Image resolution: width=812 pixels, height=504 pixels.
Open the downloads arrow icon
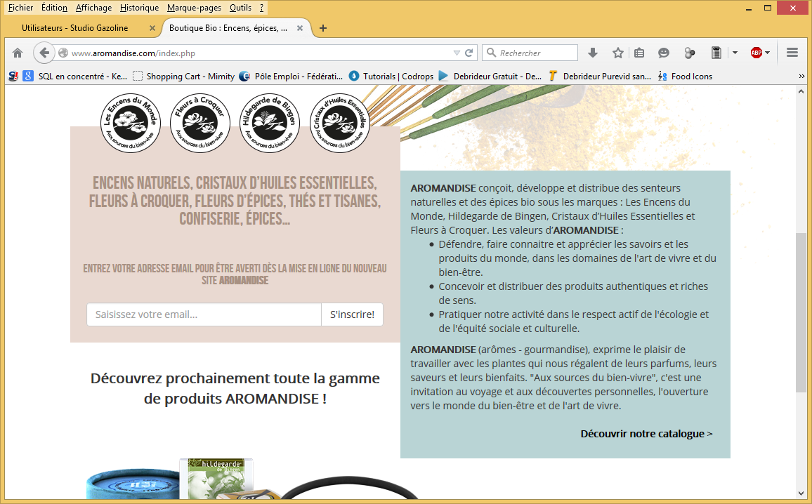click(593, 53)
